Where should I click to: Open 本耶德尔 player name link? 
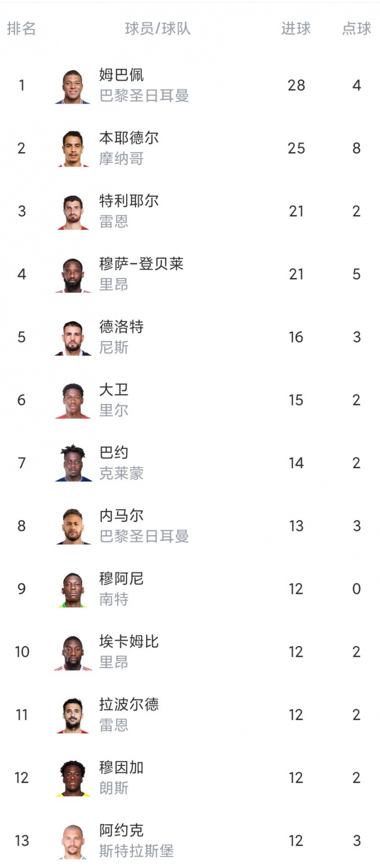click(129, 137)
